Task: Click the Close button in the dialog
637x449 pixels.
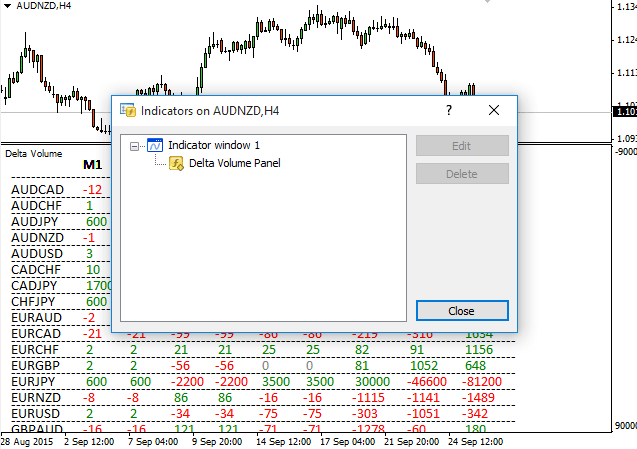Action: 461,311
